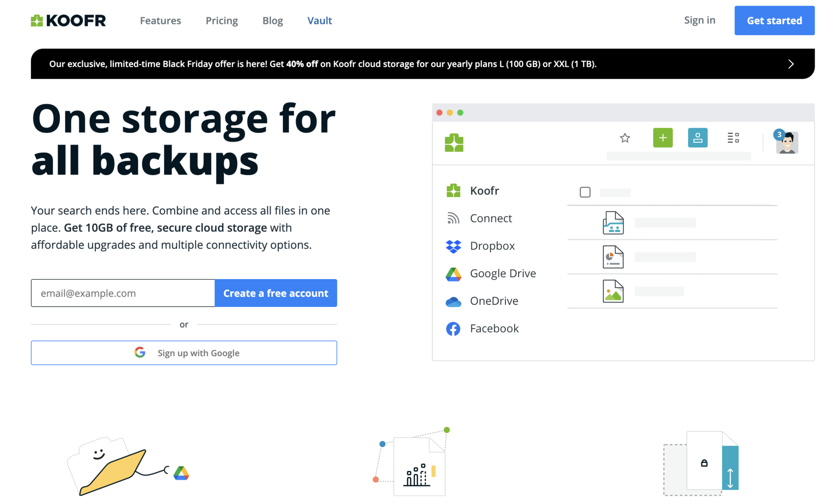836x504 pixels.
Task: Select Dropbox in the sources sidebar
Action: click(492, 246)
